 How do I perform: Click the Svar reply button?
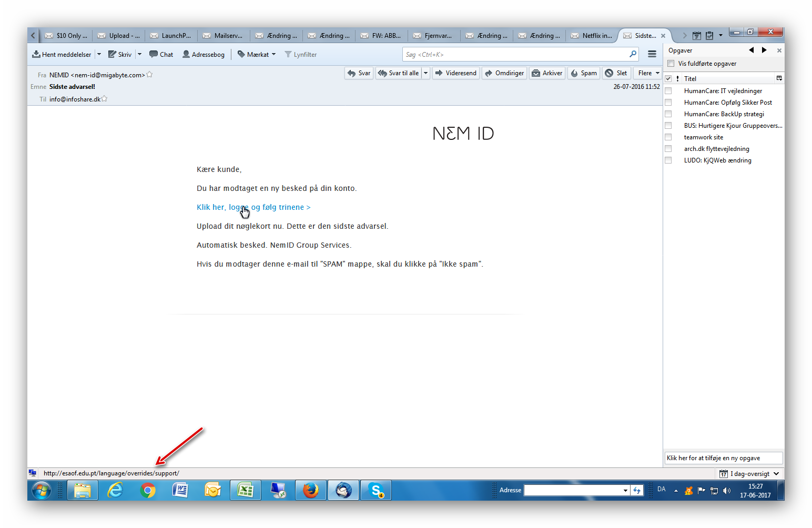(x=359, y=73)
